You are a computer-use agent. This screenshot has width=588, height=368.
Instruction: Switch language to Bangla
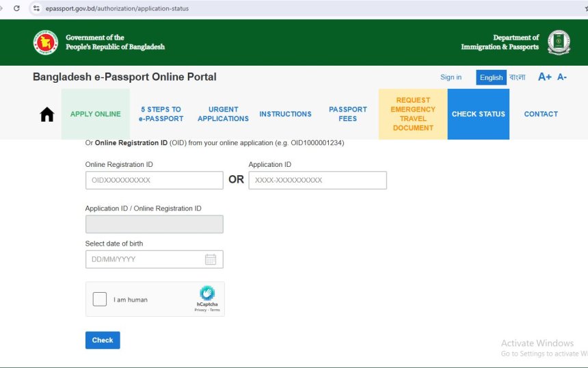518,77
